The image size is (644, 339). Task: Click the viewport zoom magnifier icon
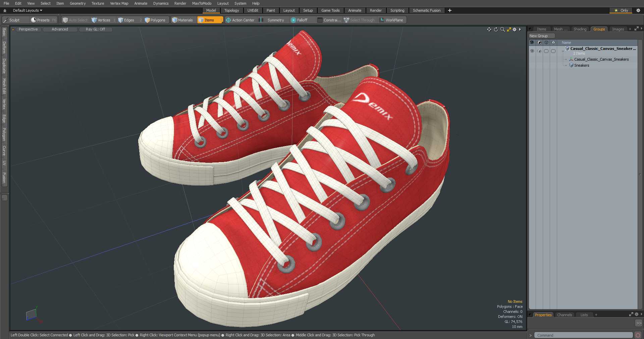(x=502, y=29)
